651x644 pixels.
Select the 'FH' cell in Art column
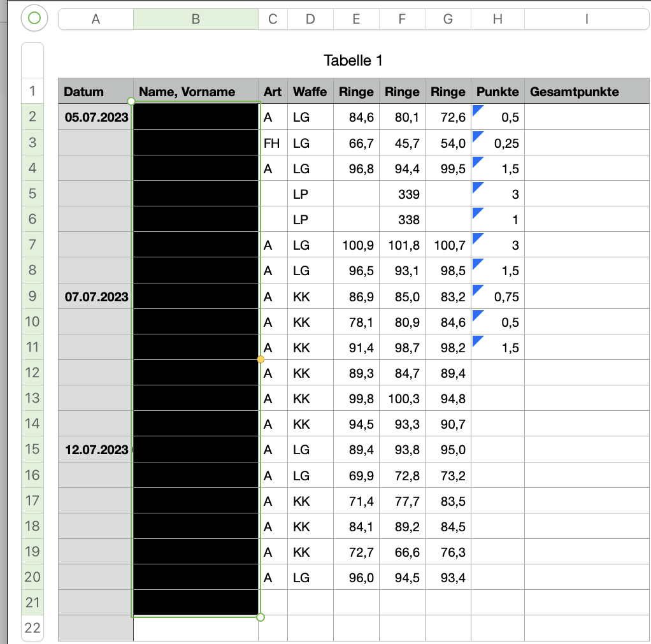coord(273,143)
